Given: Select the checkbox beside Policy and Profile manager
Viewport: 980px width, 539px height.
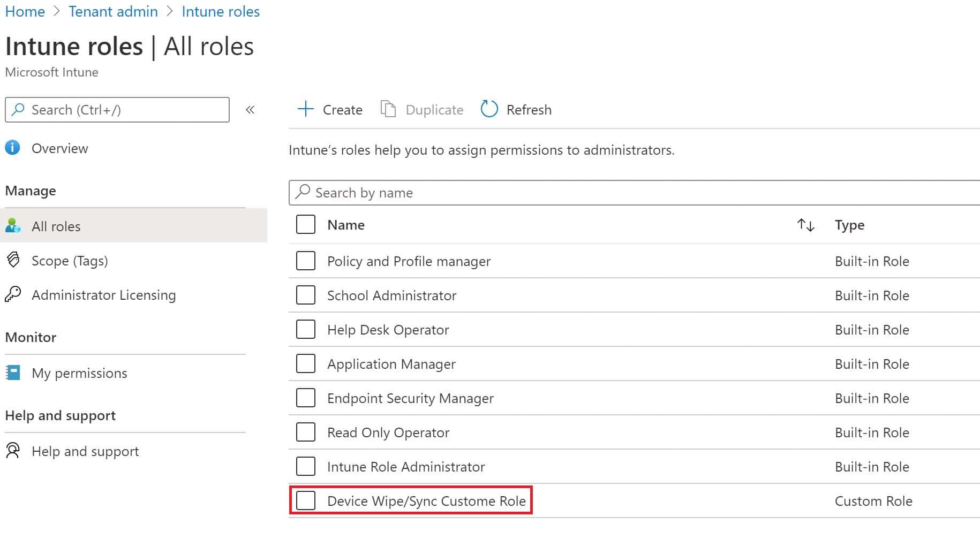Looking at the screenshot, I should coord(305,261).
